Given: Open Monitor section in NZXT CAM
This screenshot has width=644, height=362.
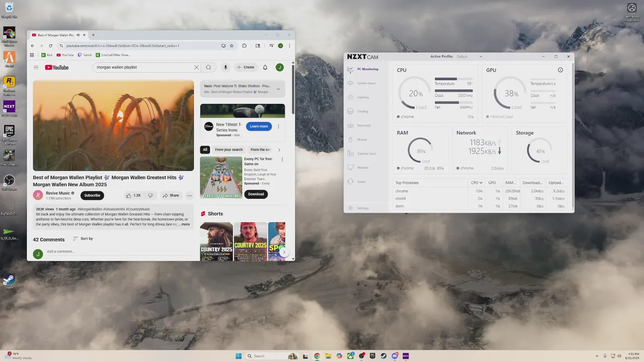Looking at the screenshot, I should click(358, 167).
